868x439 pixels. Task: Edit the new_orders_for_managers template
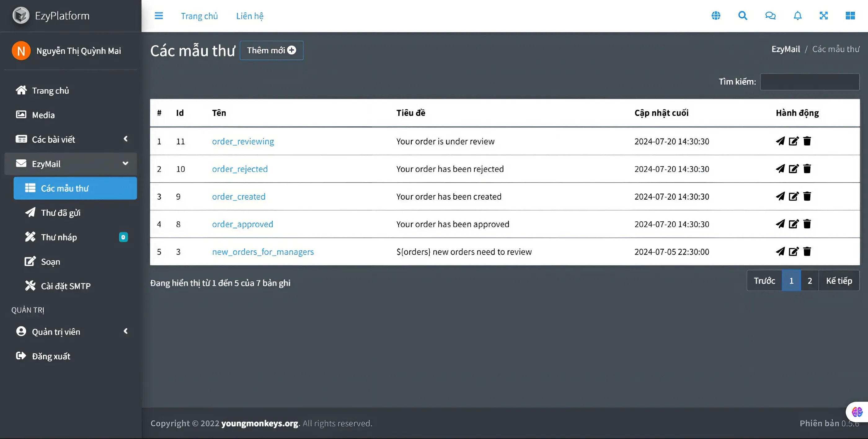(794, 251)
